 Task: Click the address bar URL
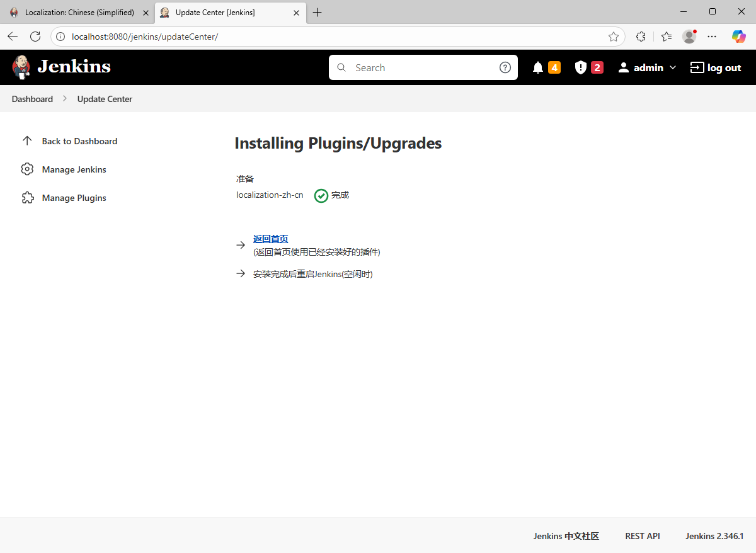point(145,37)
